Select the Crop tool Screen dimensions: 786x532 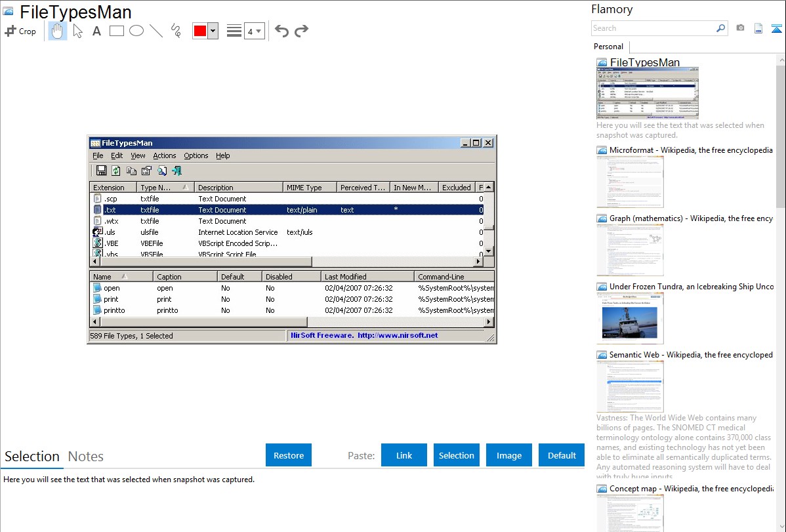20,31
